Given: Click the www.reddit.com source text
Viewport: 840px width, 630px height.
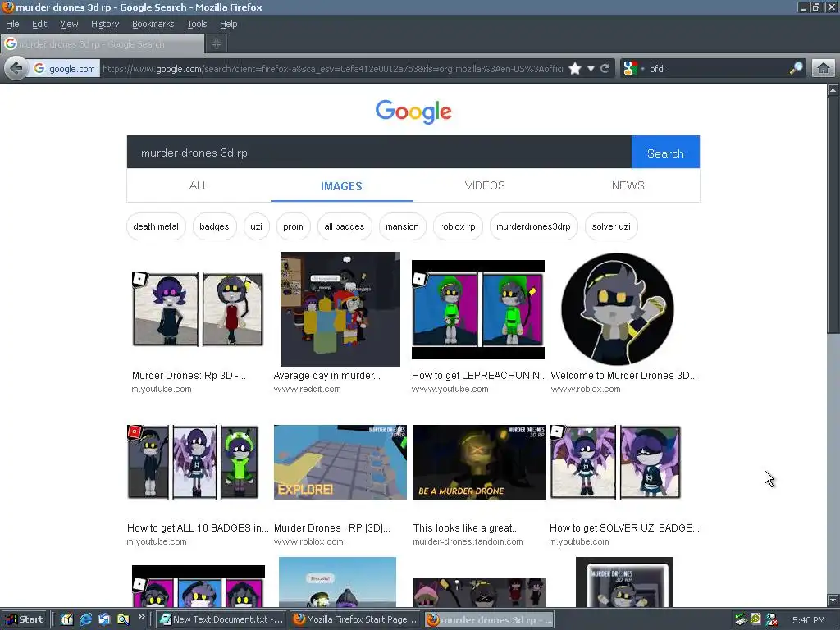Looking at the screenshot, I should click(307, 389).
